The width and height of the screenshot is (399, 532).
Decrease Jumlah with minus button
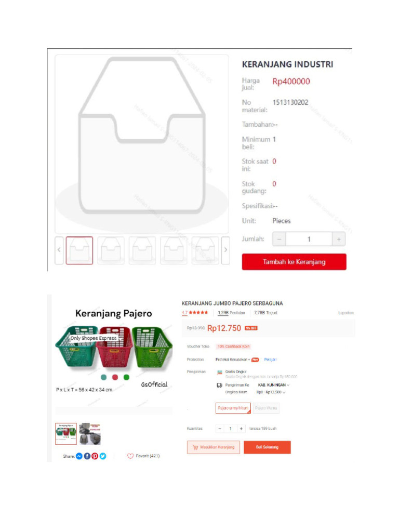pos(279,239)
